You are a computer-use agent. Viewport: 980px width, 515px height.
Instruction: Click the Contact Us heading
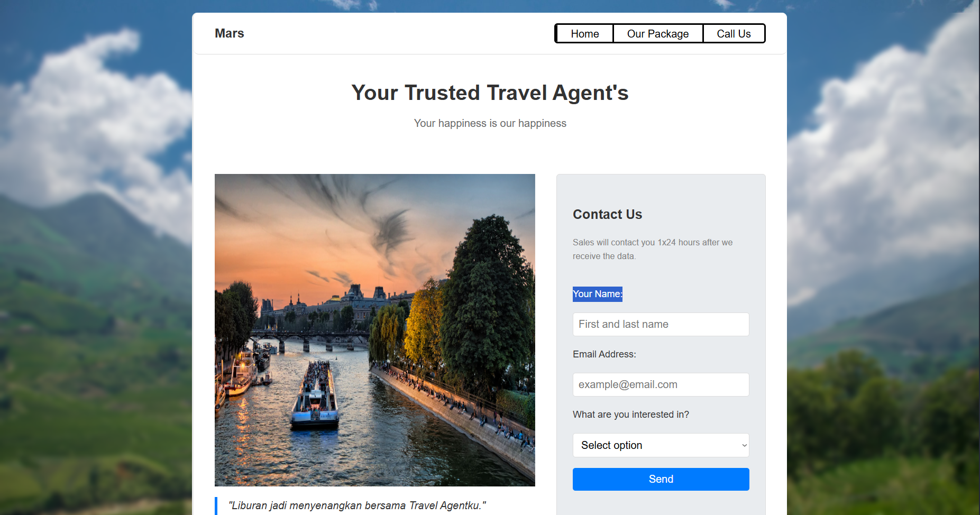tap(608, 214)
